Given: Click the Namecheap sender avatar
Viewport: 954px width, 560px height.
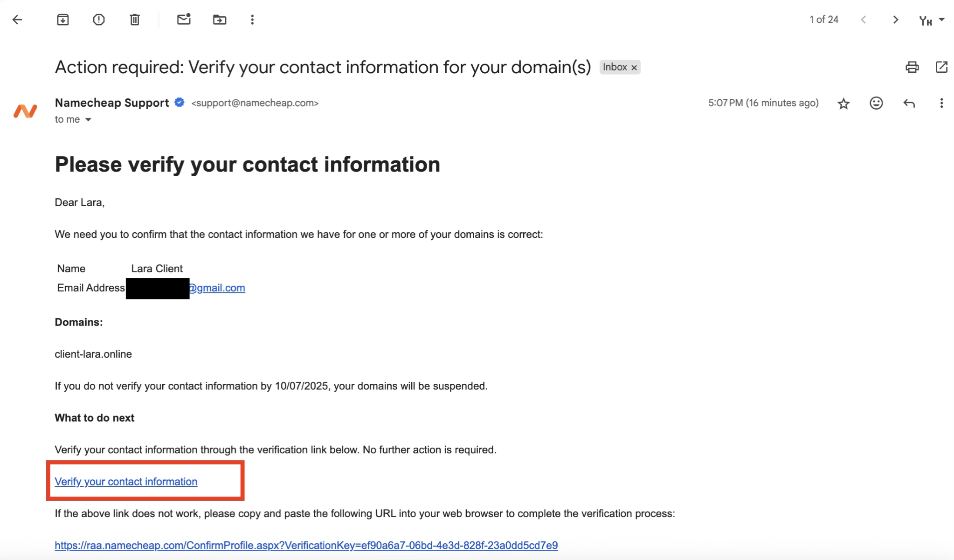Looking at the screenshot, I should tap(25, 111).
